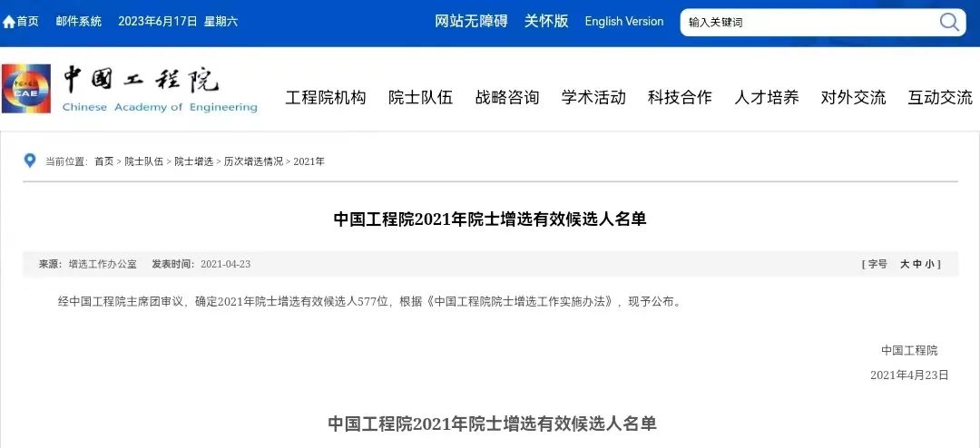The image size is (980, 448).
Task: Open the 战略咨询 menu
Action: coord(507,97)
